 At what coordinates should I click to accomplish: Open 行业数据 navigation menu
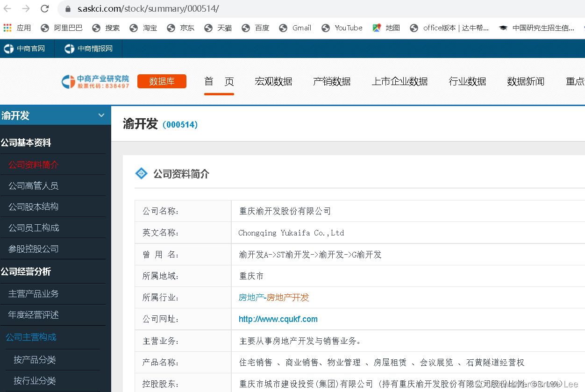point(467,82)
